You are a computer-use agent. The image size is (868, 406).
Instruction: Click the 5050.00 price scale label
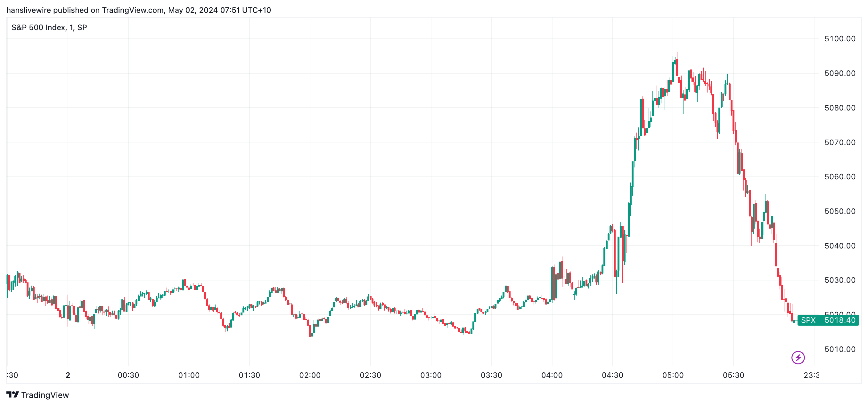tap(840, 211)
